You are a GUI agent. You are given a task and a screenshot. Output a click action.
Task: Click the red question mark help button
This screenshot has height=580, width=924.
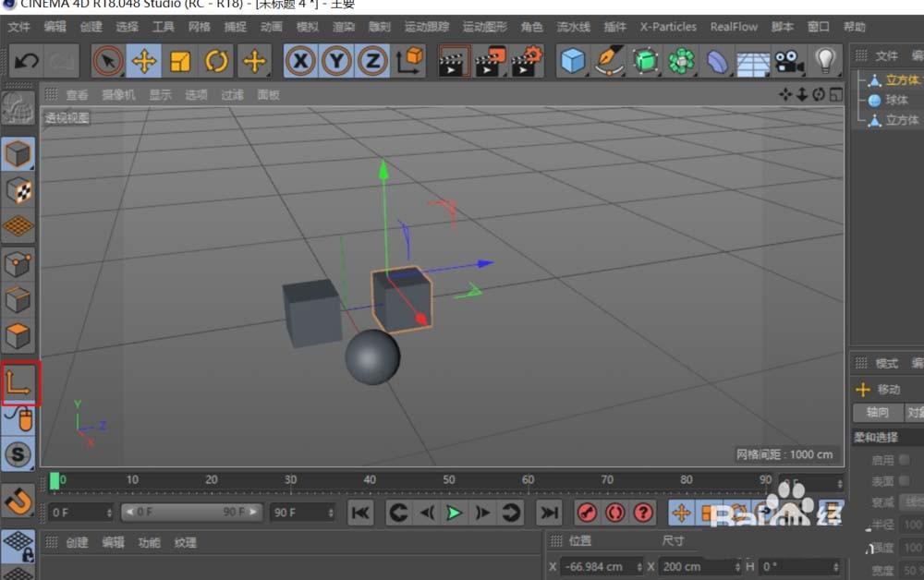644,514
